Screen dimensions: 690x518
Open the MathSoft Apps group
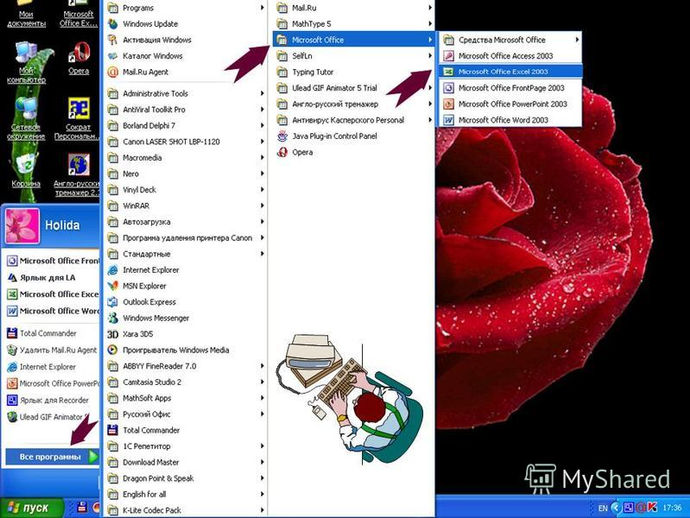tap(186, 398)
